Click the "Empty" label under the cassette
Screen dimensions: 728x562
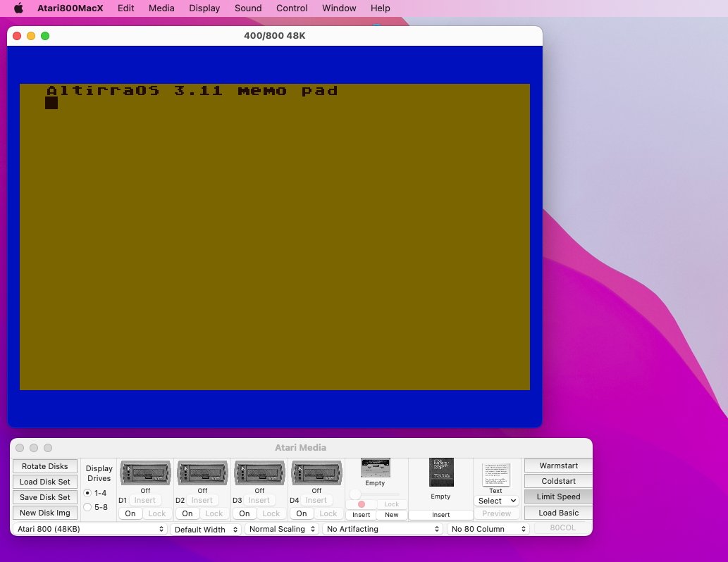(375, 483)
